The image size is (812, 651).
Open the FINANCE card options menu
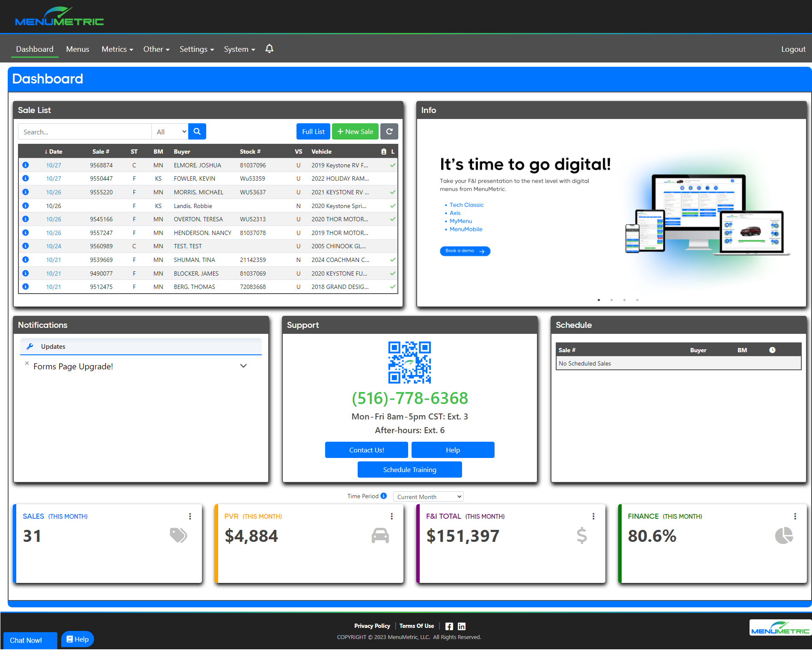[795, 516]
